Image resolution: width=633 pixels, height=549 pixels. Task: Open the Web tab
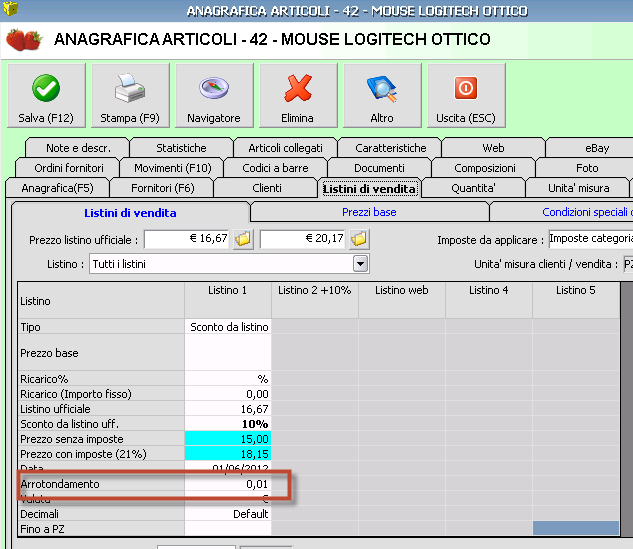pos(493,148)
